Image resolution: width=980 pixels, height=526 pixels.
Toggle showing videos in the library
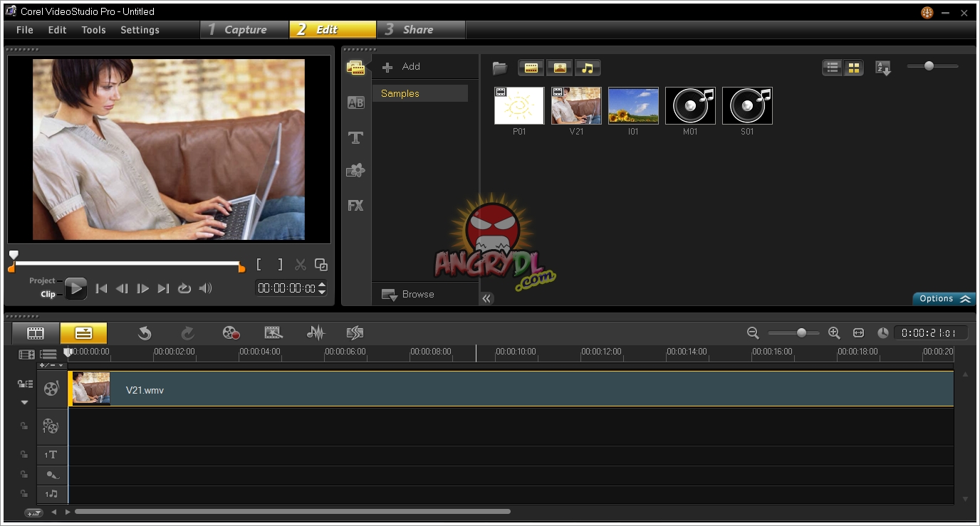point(531,68)
